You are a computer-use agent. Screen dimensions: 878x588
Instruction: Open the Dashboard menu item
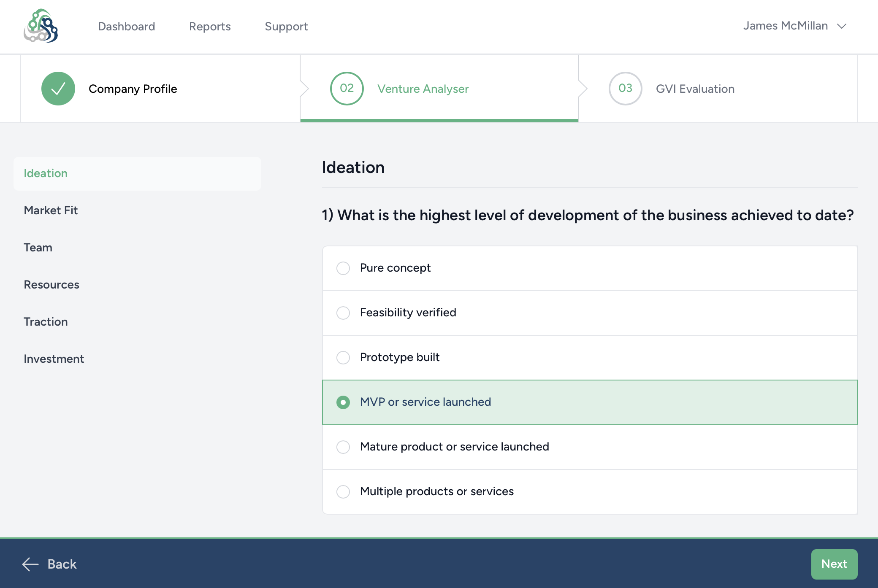point(126,26)
